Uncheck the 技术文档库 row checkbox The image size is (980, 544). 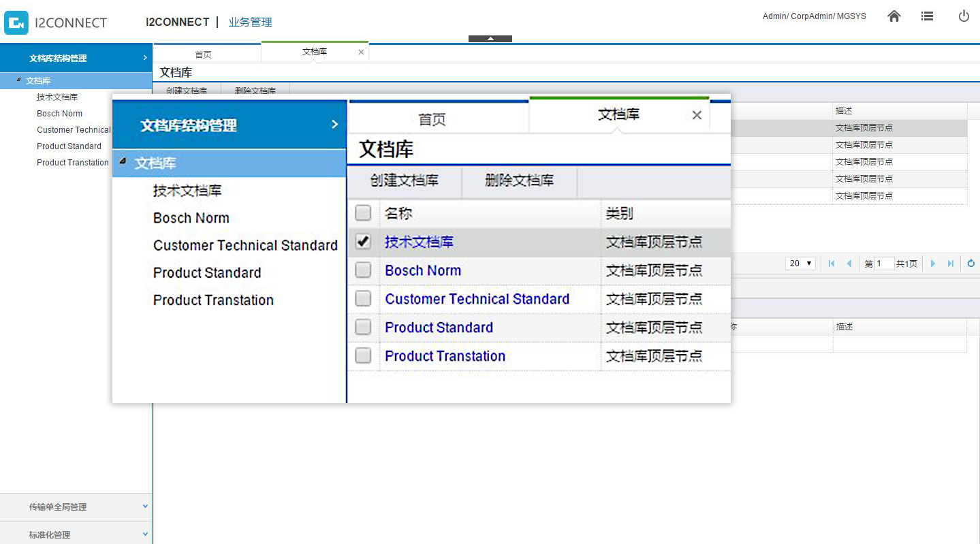[x=363, y=242]
